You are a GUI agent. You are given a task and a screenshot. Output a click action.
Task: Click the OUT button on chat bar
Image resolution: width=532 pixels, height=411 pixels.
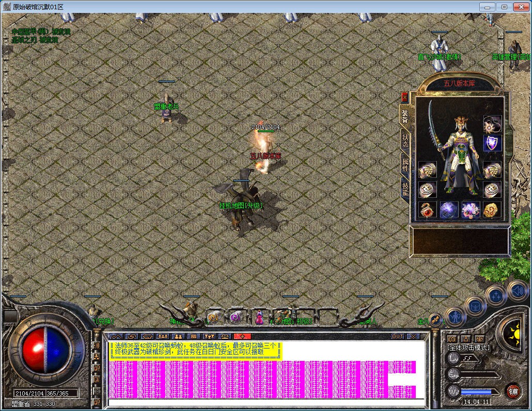pyautogui.click(x=398, y=337)
